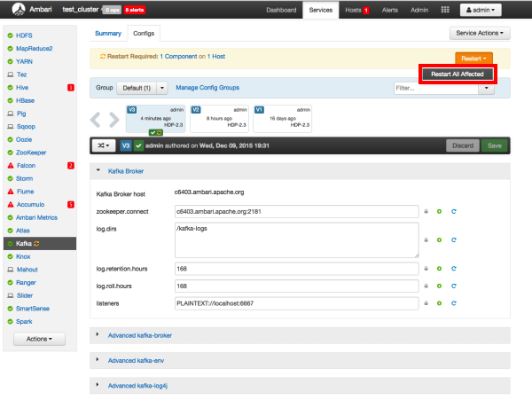Click Kafka restart-required refresh icon in sidebar
Image resolution: width=532 pixels, height=400 pixels.
tap(36, 244)
